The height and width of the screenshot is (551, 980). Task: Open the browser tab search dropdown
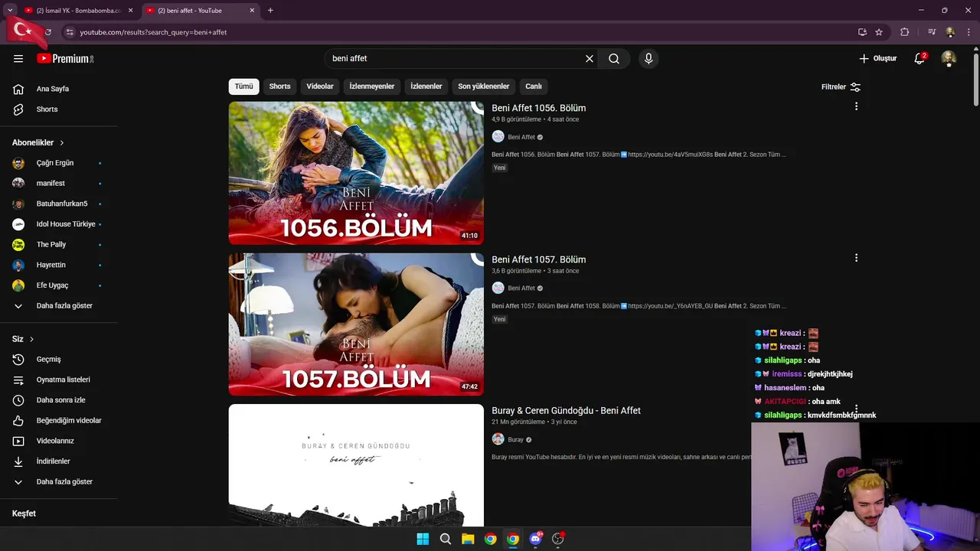10,10
